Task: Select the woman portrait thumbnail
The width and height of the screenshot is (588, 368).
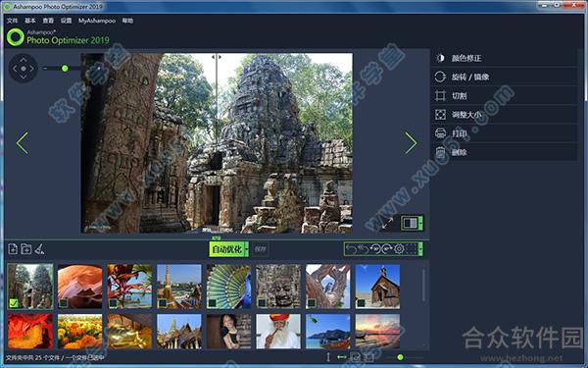Action: tap(228, 332)
